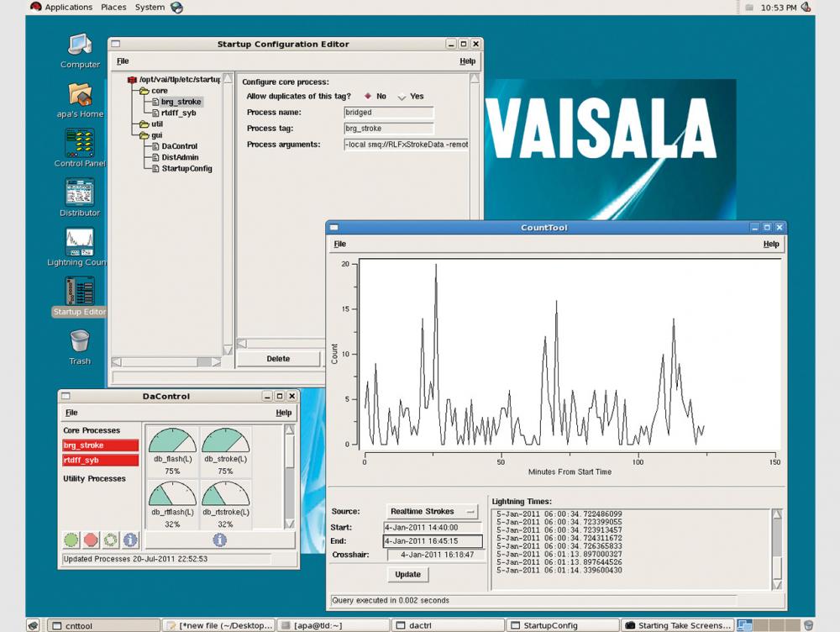Screen dimensions: 840x632
Task: Select the No radio for duplicate tags
Action: 367,97
